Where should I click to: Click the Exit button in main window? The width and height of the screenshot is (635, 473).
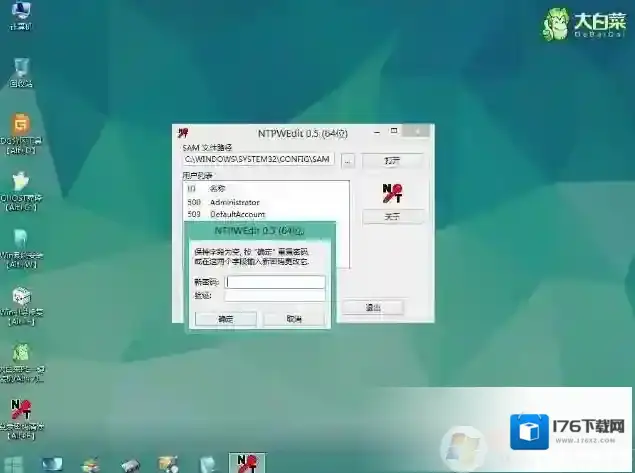pyautogui.click(x=373, y=307)
